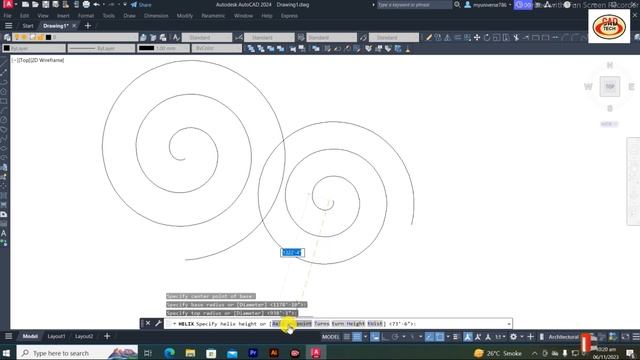Open the Draw menu
This screenshot has width=640, height=360.
[x=129, y=16]
